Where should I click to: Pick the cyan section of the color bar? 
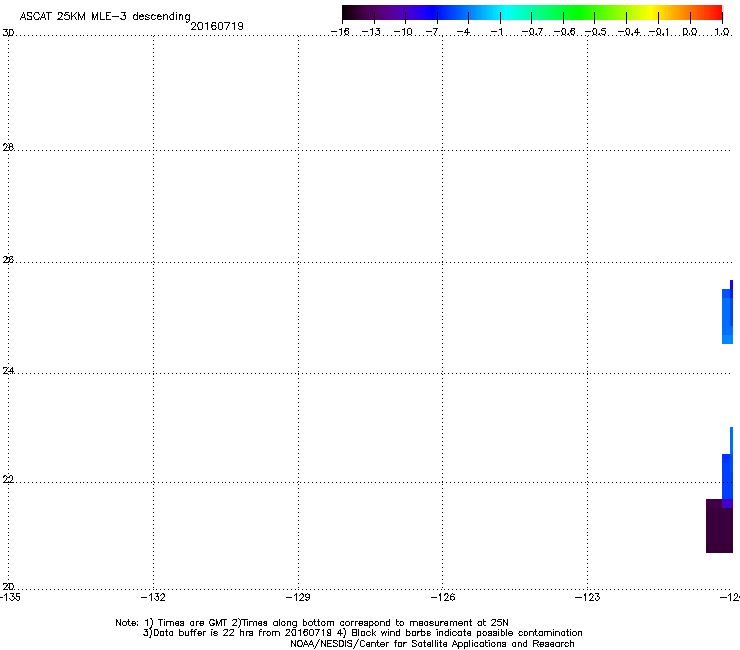coord(505,13)
